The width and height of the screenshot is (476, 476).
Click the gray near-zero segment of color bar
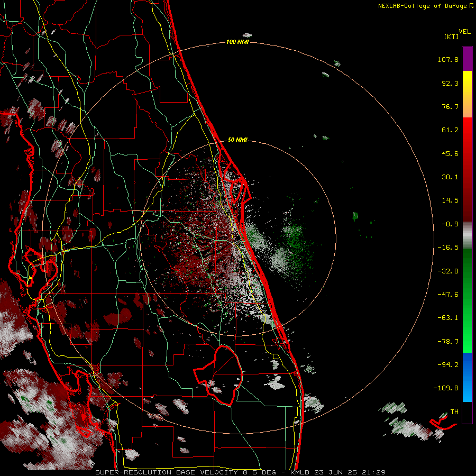[x=467, y=235]
